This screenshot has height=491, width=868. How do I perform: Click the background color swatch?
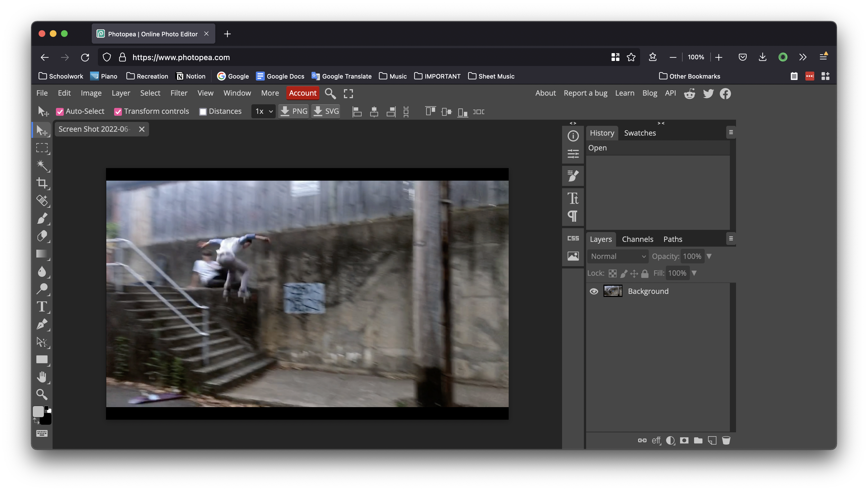click(x=46, y=420)
